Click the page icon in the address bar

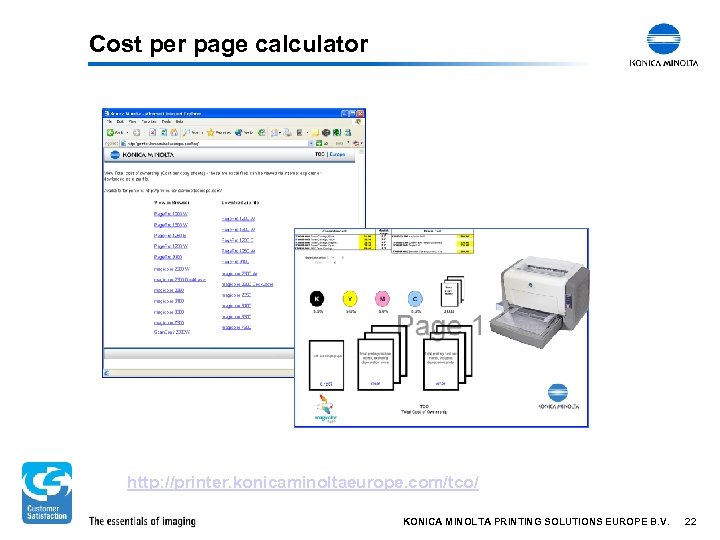tap(123, 143)
